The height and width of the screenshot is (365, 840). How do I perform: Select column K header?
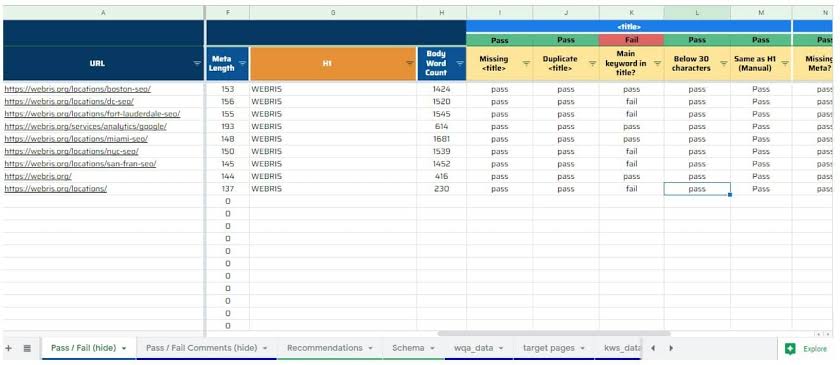click(x=632, y=12)
